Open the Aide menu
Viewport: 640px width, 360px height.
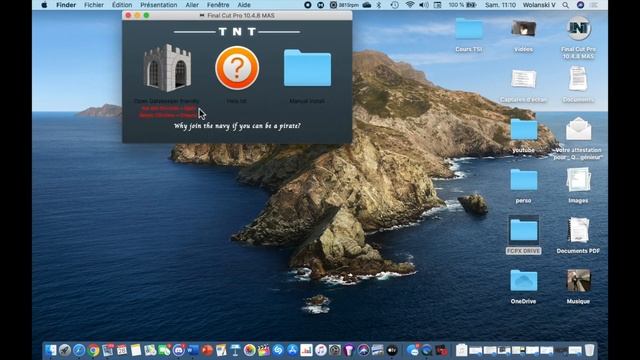pos(244,5)
